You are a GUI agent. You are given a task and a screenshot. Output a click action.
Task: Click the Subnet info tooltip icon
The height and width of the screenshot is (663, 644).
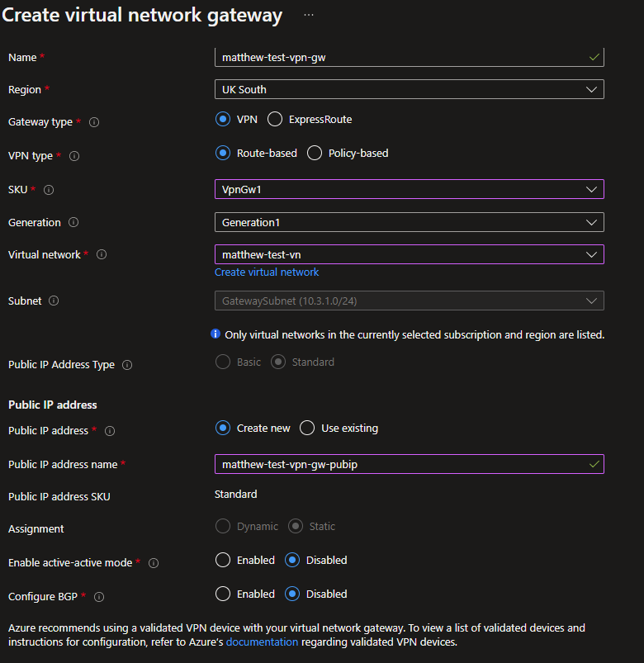click(x=53, y=301)
